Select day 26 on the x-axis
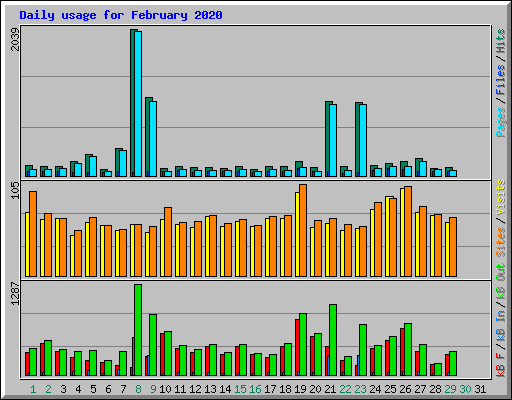The width and height of the screenshot is (512, 400). [405, 389]
